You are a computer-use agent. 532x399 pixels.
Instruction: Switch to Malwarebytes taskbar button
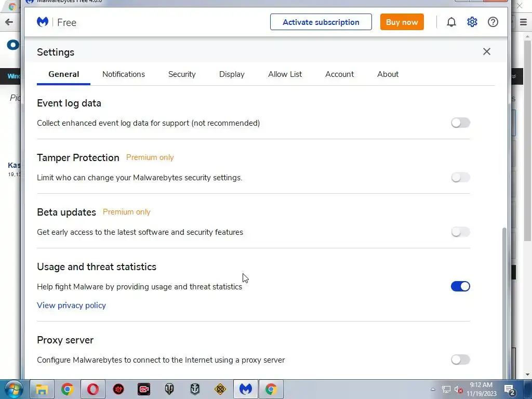click(246, 389)
